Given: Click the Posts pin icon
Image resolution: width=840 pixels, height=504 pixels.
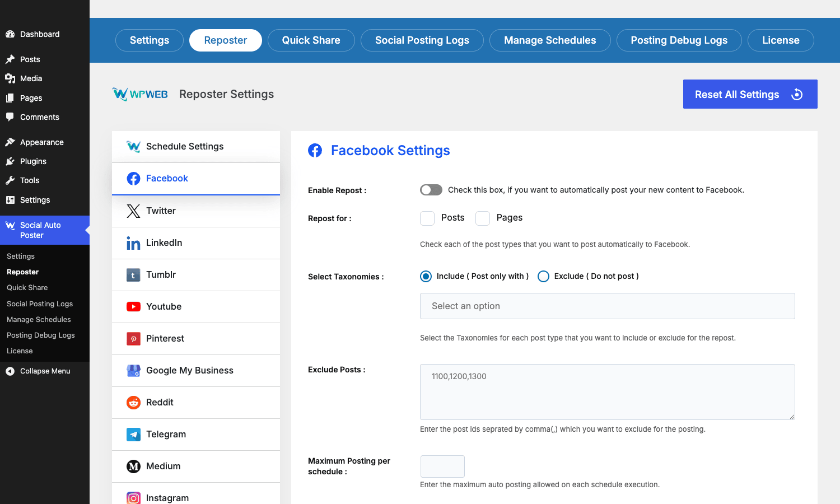Looking at the screenshot, I should pos(10,59).
